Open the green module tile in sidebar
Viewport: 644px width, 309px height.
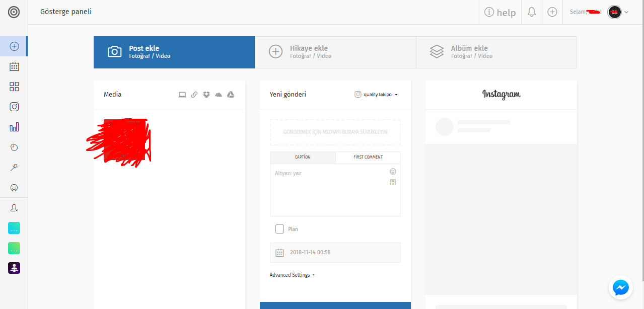coord(14,248)
